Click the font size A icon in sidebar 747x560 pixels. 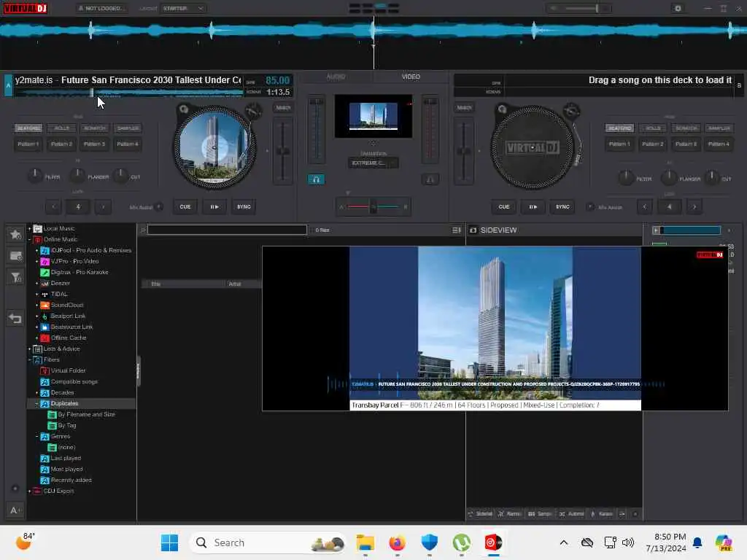[15, 510]
